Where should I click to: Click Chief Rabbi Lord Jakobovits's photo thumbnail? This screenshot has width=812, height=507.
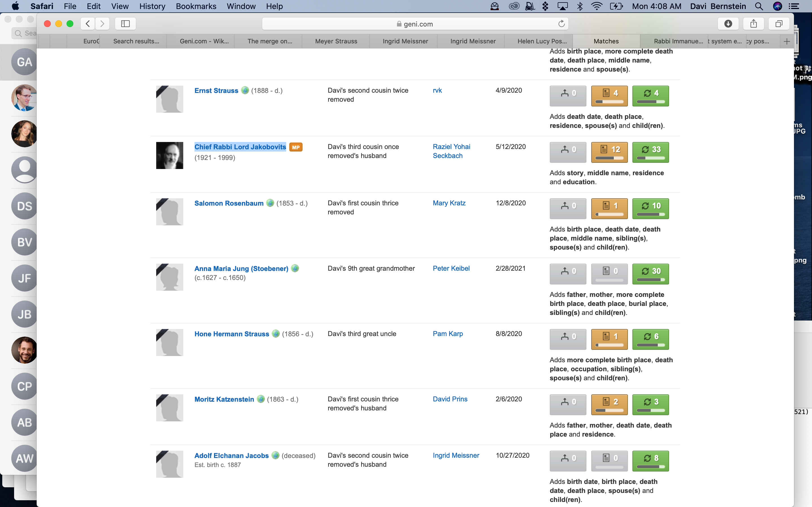tap(169, 155)
